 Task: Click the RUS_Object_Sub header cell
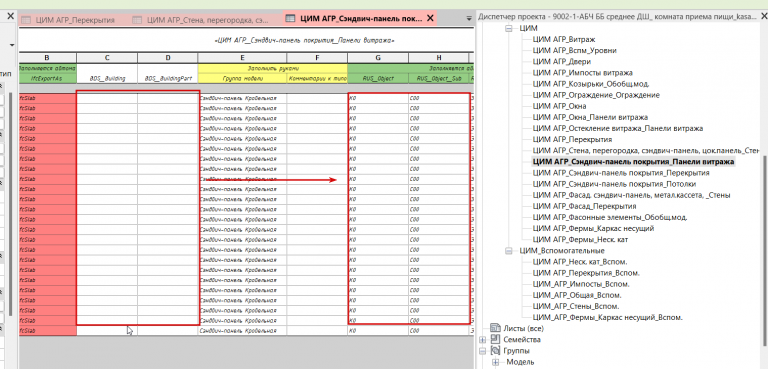(x=438, y=78)
